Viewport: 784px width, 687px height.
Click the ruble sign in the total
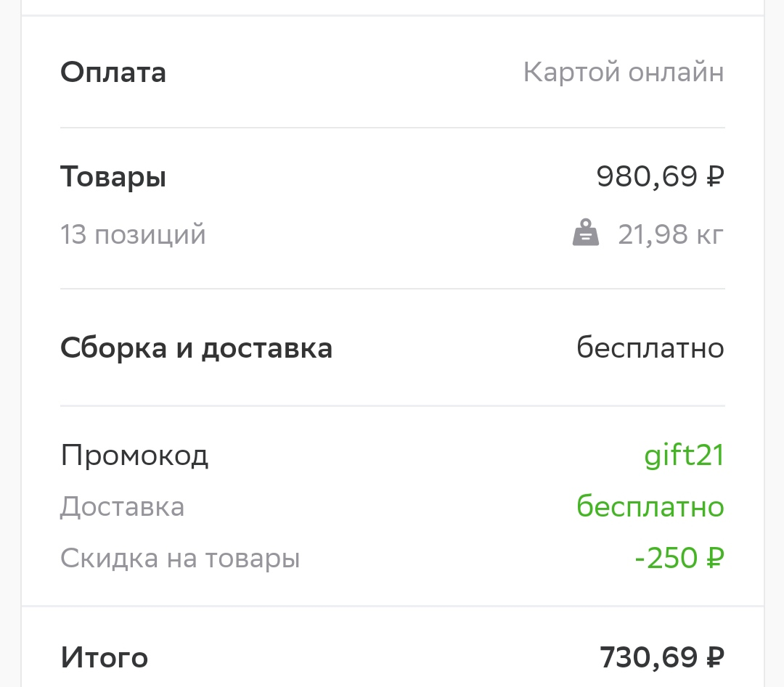click(x=715, y=657)
